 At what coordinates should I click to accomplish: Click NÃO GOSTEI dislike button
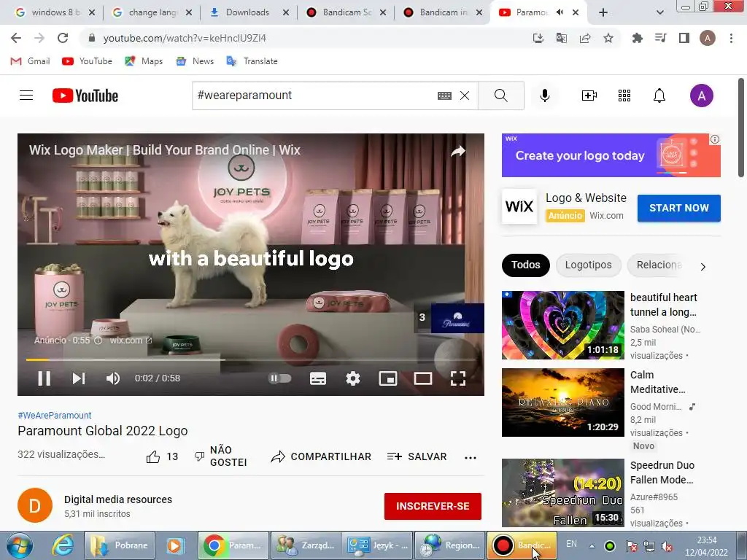[221, 456]
